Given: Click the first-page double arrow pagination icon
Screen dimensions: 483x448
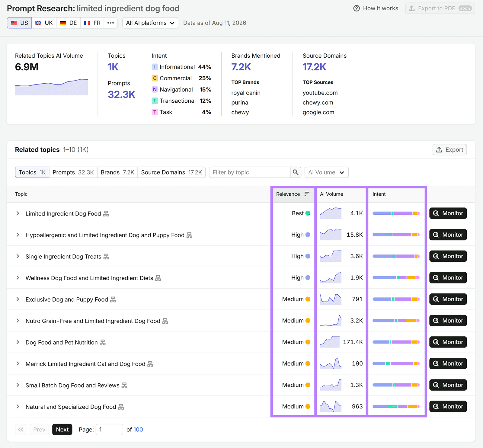Looking at the screenshot, I should click(21, 430).
